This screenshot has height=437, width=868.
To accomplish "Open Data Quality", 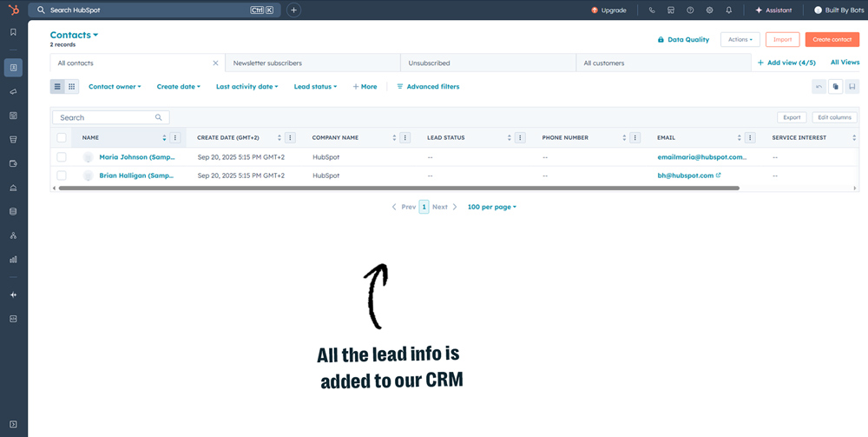I will click(x=683, y=39).
